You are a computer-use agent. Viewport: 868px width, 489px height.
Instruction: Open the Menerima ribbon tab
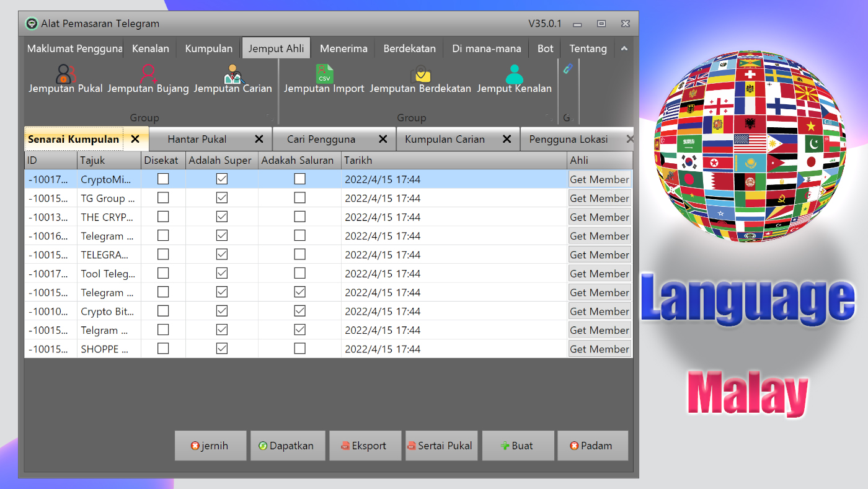344,48
